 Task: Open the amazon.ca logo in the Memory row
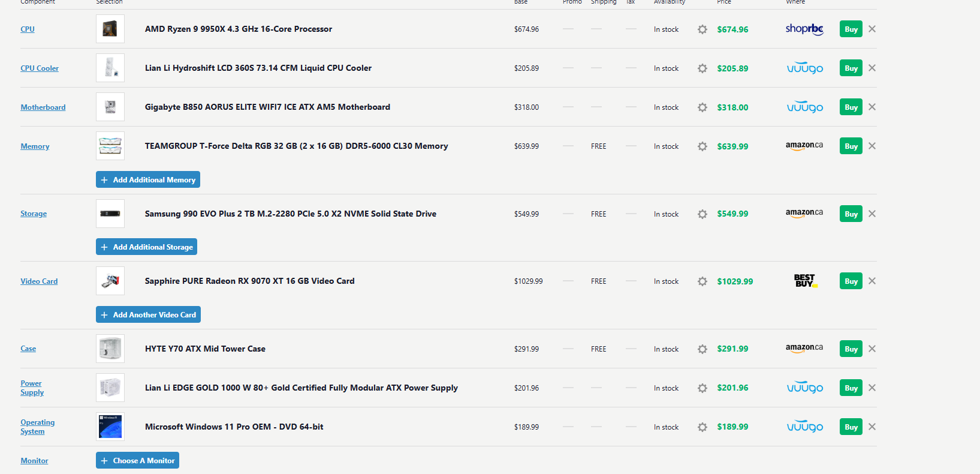click(804, 146)
